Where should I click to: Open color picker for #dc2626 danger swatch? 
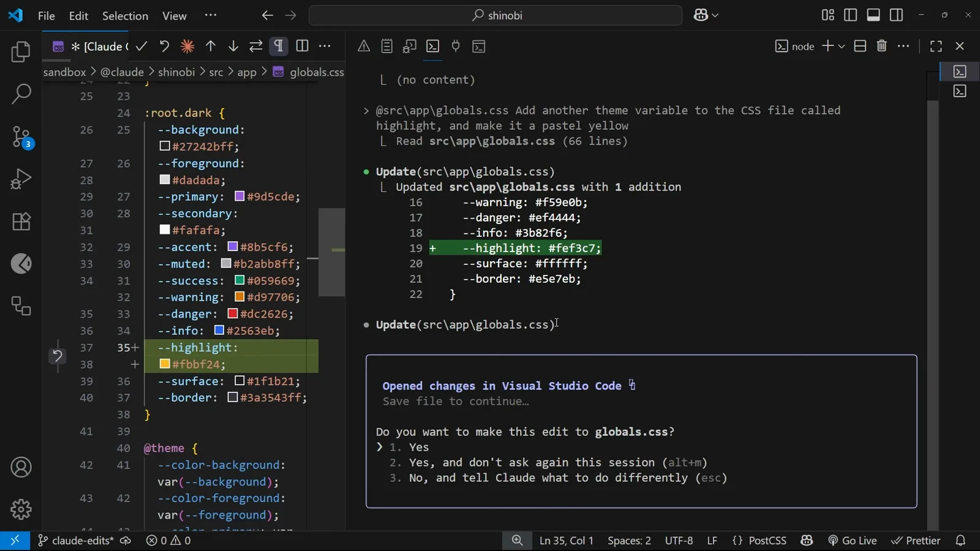(x=233, y=313)
